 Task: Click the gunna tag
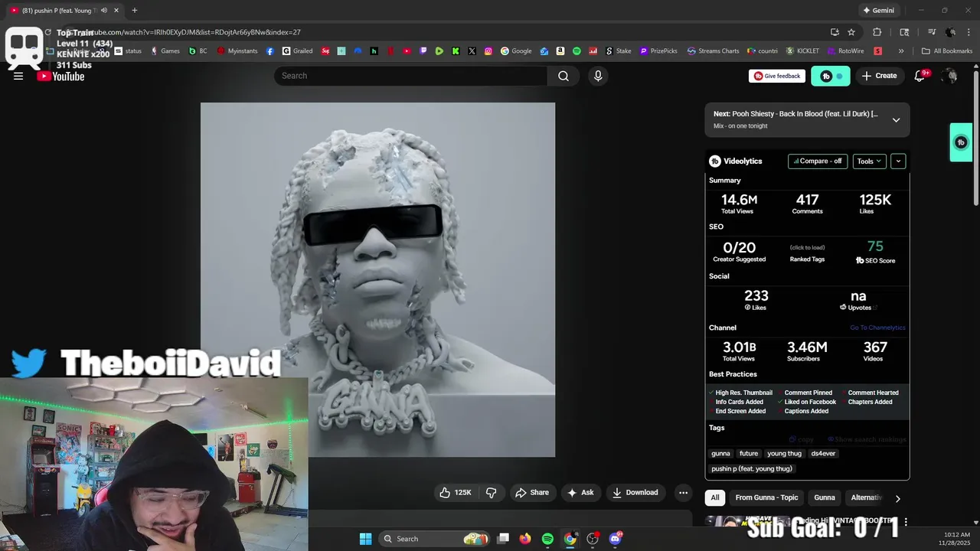[x=720, y=454]
